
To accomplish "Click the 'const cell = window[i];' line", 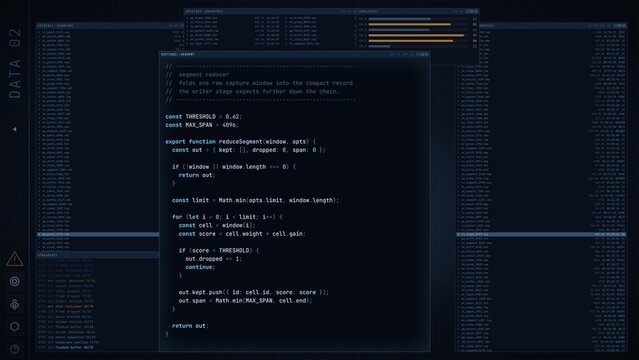I will (217, 225).
